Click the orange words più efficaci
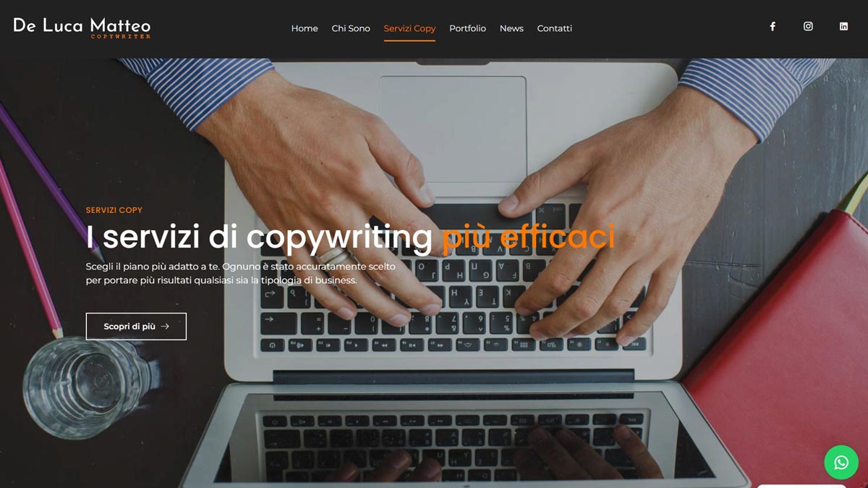Screen dimensions: 868x488 point(529,237)
